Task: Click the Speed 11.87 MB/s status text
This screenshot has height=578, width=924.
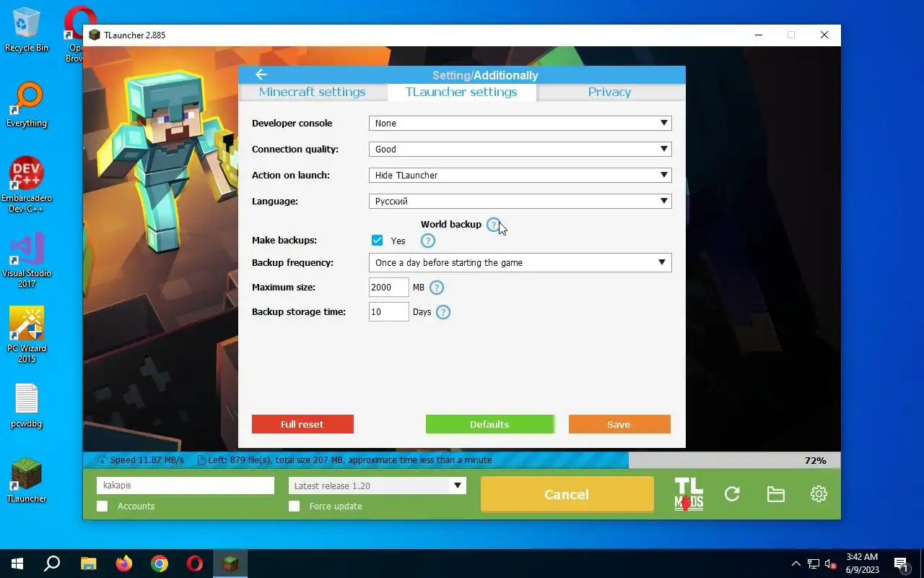Action: click(147, 460)
